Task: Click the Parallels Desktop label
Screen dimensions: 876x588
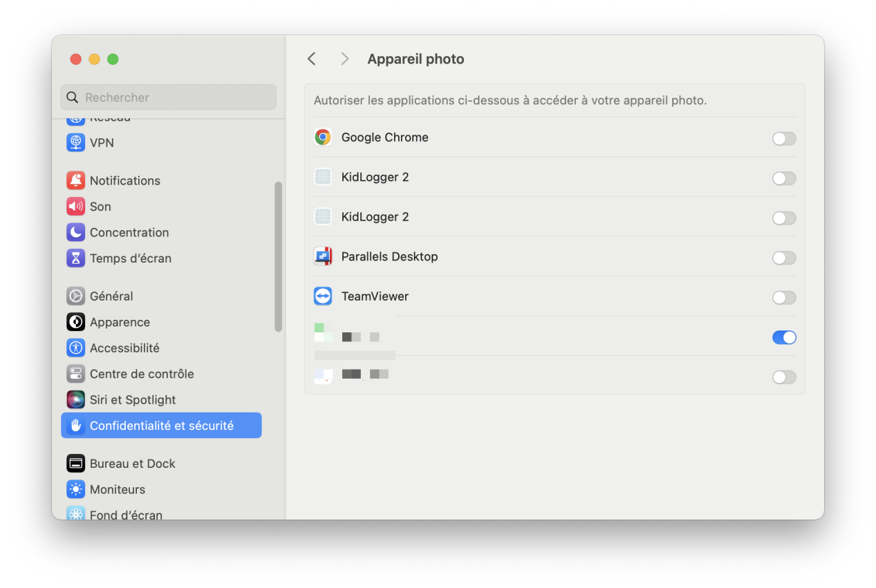Action: 390,256
